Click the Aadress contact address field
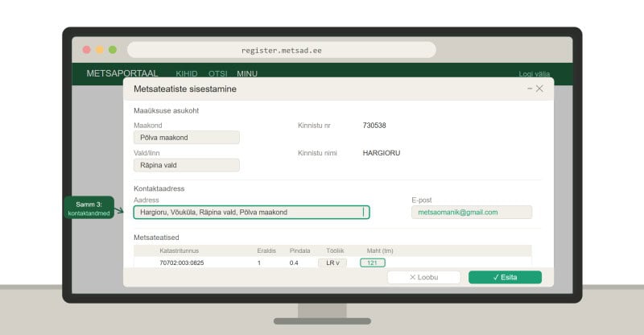The height and width of the screenshot is (335, 644). point(251,213)
